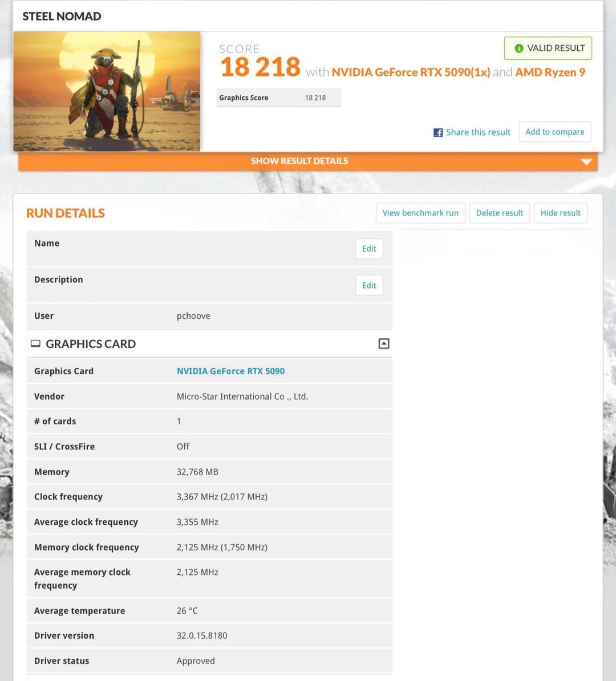Click the white down arrow on the orange bar
Image resolution: width=616 pixels, height=681 pixels.
pos(586,161)
